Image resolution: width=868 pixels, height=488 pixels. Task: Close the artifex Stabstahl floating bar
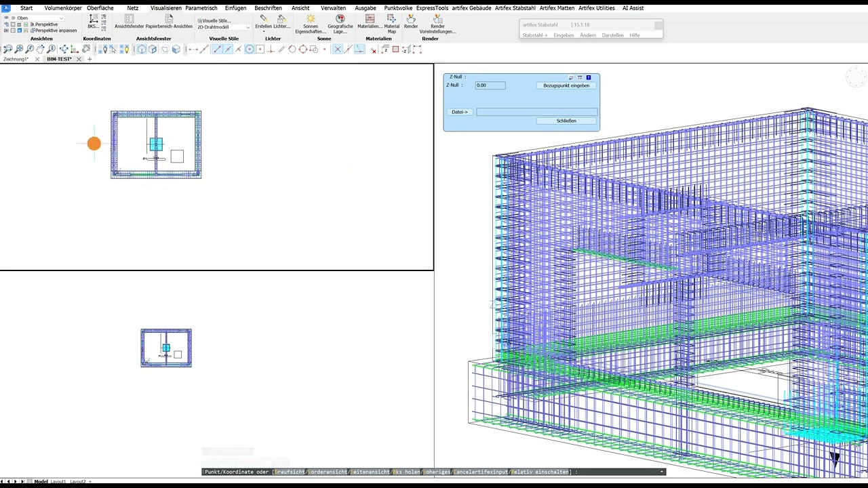(x=658, y=25)
